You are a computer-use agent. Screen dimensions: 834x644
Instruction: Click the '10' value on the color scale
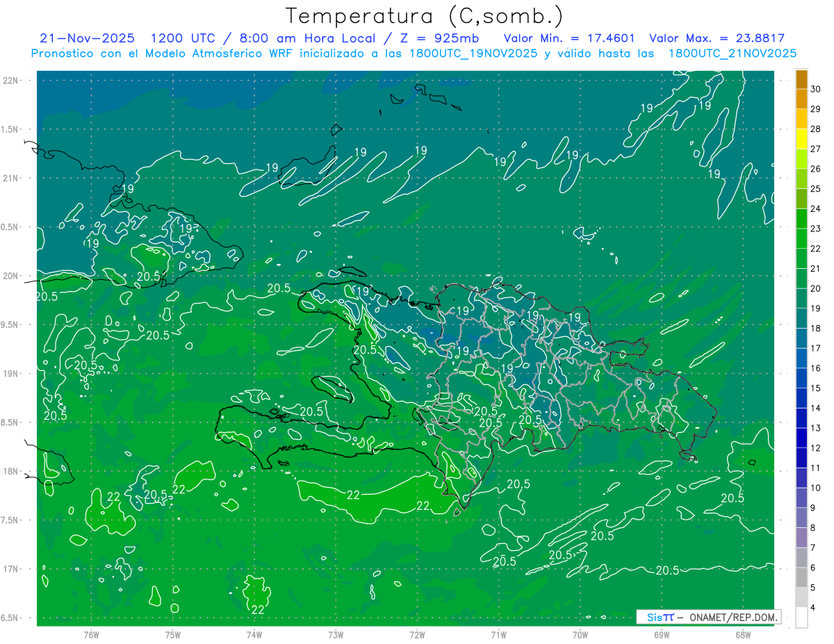816,488
